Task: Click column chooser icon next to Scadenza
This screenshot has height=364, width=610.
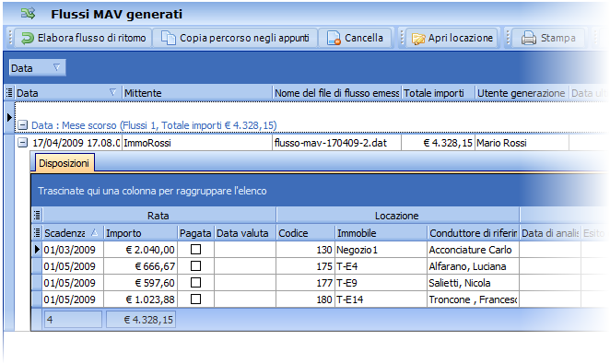Action: click(37, 232)
